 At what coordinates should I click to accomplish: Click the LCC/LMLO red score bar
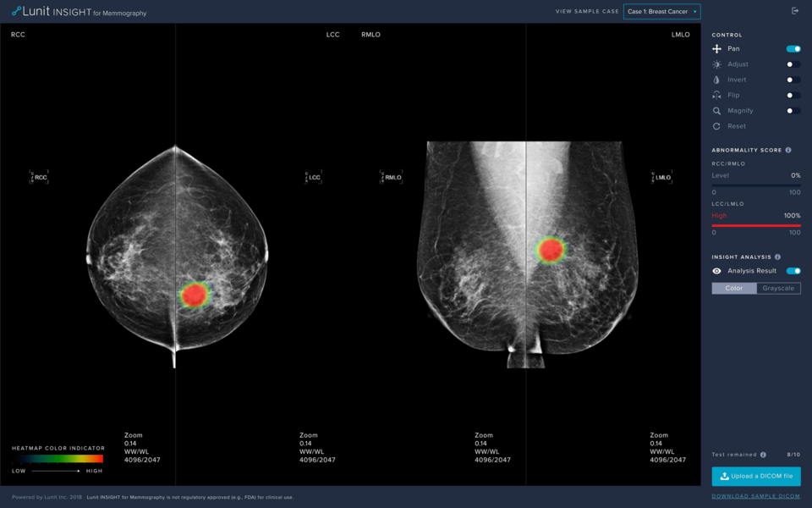(755, 226)
